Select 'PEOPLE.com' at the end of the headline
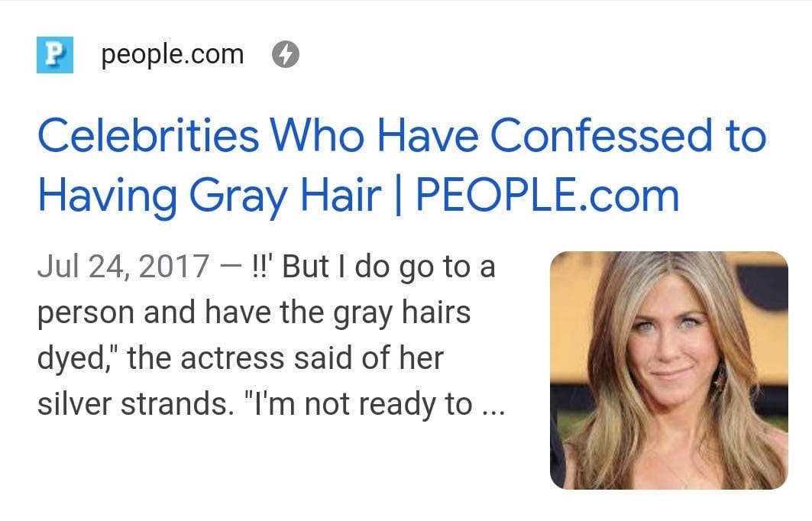Screen dimensions: 812x521 click(x=548, y=196)
